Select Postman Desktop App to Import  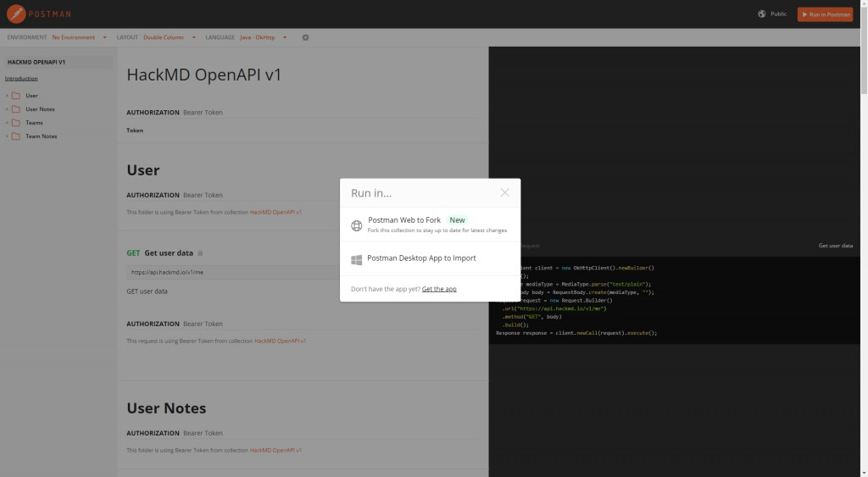pos(430,259)
